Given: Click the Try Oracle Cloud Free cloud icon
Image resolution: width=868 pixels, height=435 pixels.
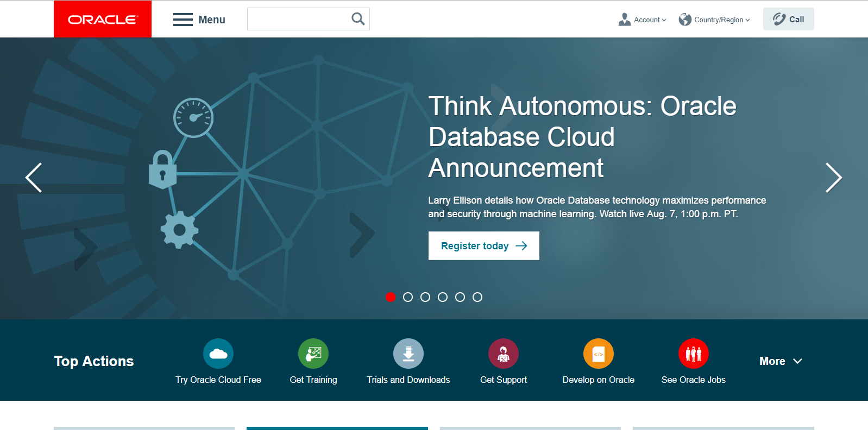Looking at the screenshot, I should click(x=218, y=354).
